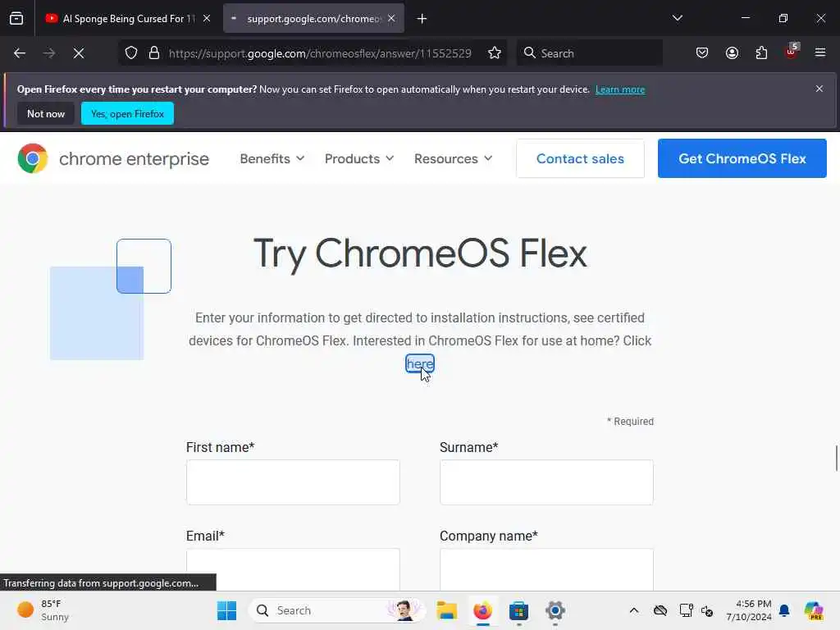Bookmark this page with the star
Viewport: 840px width, 630px height.
(495, 53)
